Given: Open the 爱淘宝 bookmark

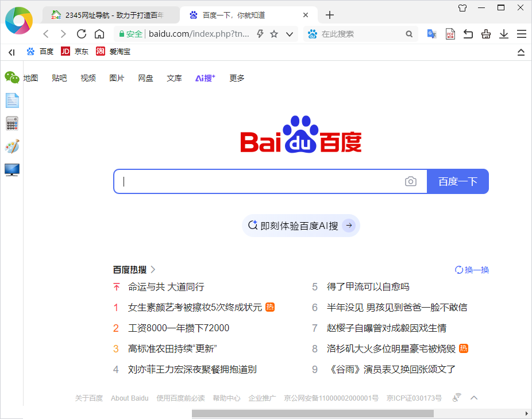Looking at the screenshot, I should [x=113, y=52].
